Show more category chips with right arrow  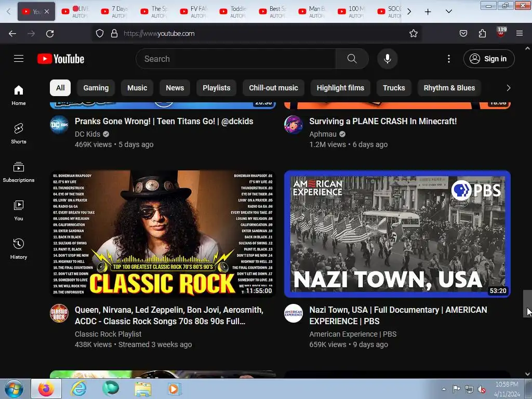[x=508, y=88]
